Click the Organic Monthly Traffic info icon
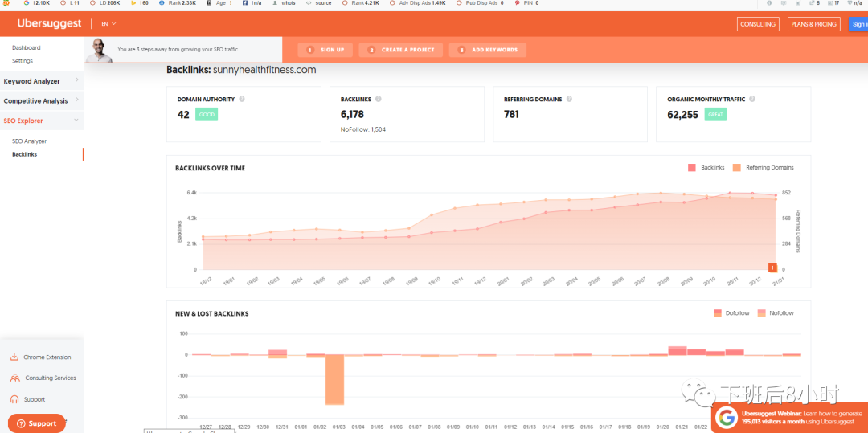The height and width of the screenshot is (433, 868). click(x=752, y=99)
